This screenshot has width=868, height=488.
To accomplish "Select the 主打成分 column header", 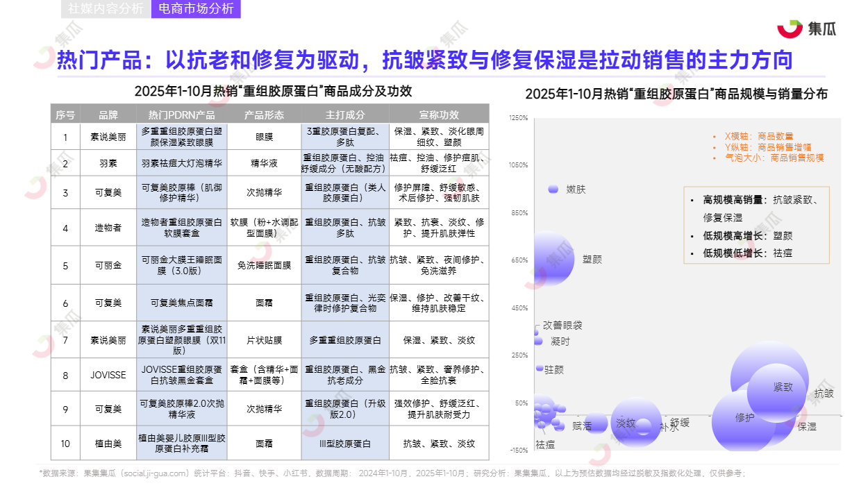I will [x=344, y=115].
